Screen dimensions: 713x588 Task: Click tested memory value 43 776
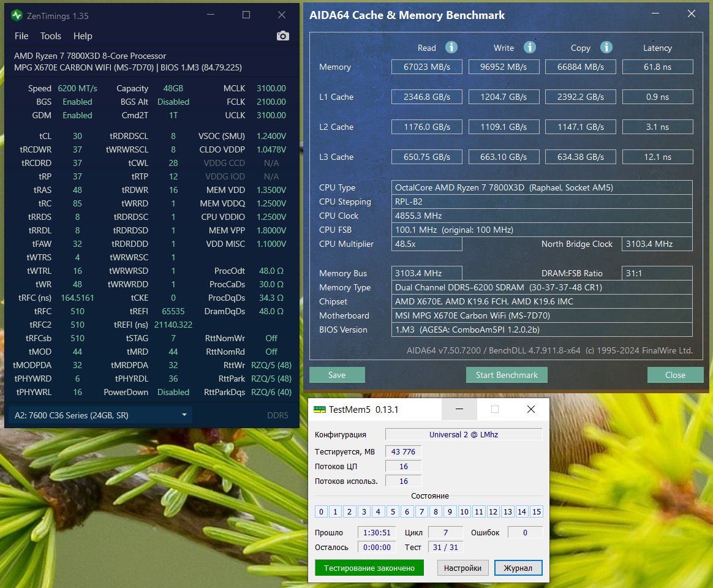[403, 451]
